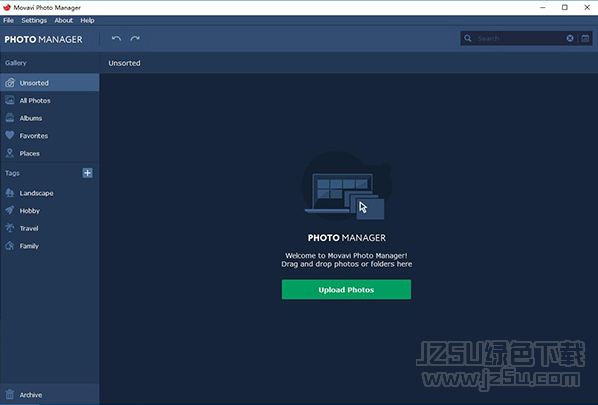
Task: Click the PHOTO MANAGER logo in header
Action: (x=43, y=39)
